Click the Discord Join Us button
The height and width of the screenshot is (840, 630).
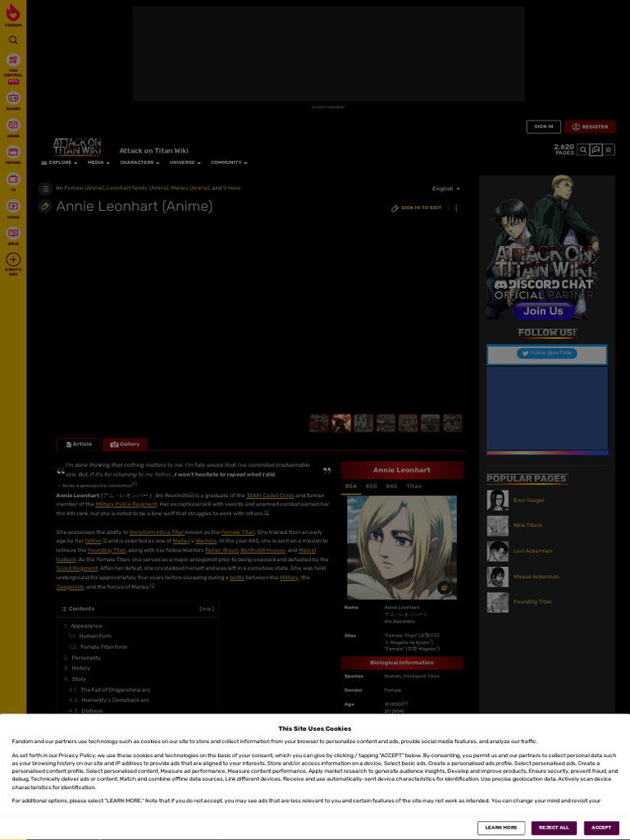[543, 311]
